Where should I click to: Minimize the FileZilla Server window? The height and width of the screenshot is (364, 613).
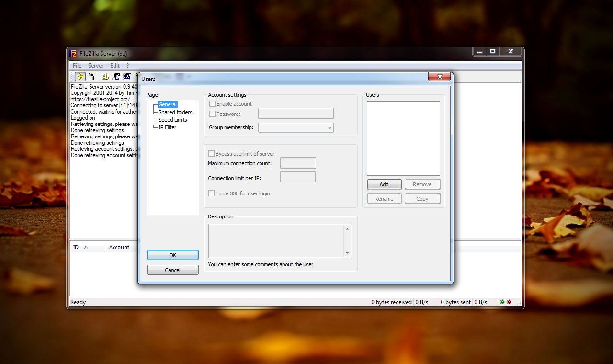point(480,51)
